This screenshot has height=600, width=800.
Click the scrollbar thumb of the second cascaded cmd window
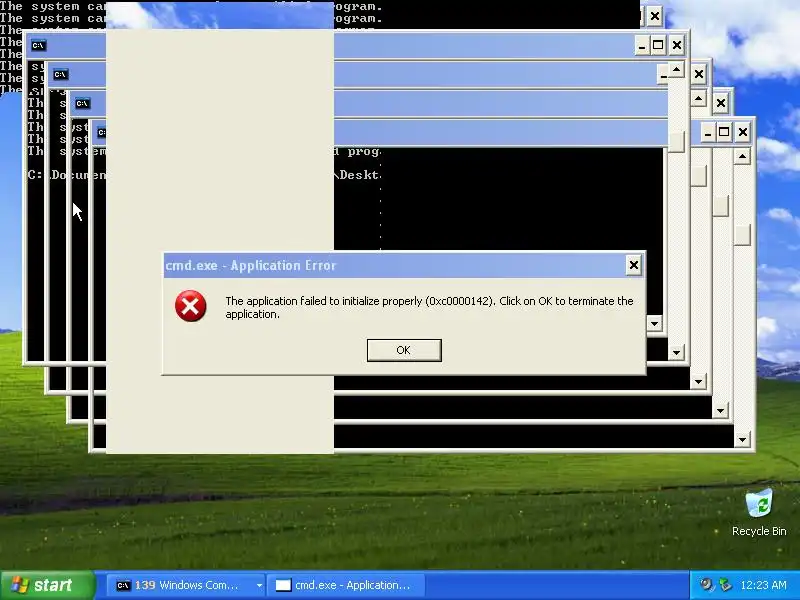(698, 176)
